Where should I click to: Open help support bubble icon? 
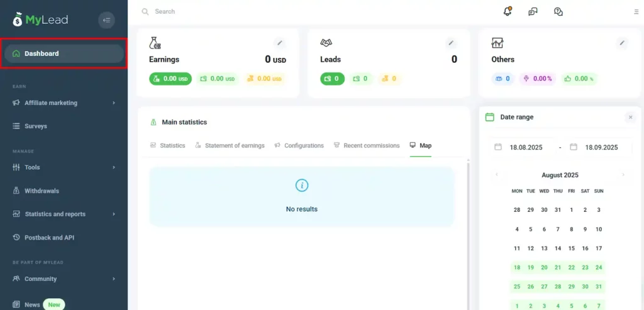point(558,11)
